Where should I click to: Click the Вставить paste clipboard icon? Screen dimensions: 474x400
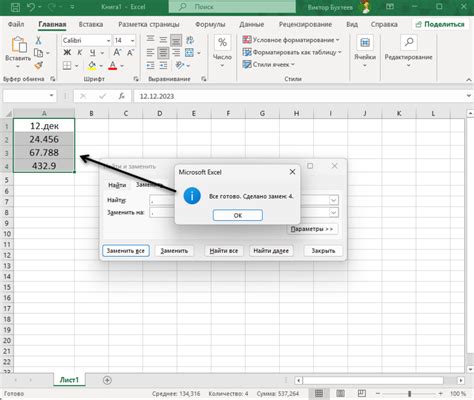[x=18, y=44]
